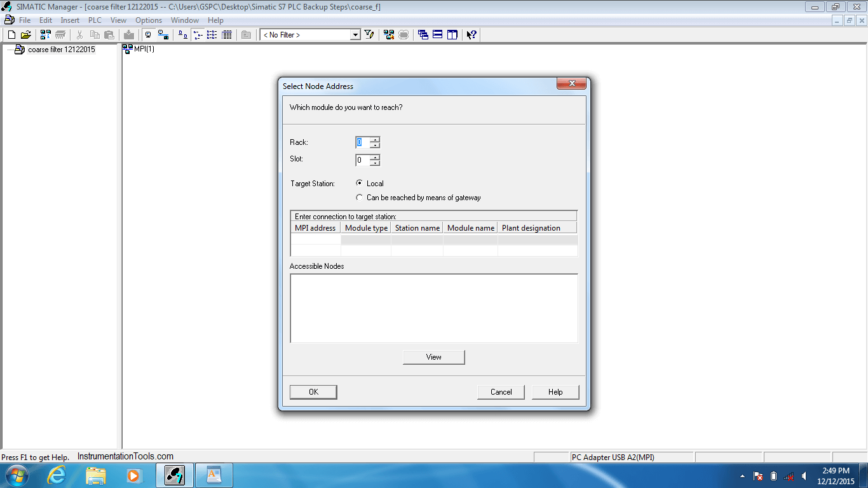Click the Module name column header
The width and height of the screenshot is (868, 488).
[470, 228]
